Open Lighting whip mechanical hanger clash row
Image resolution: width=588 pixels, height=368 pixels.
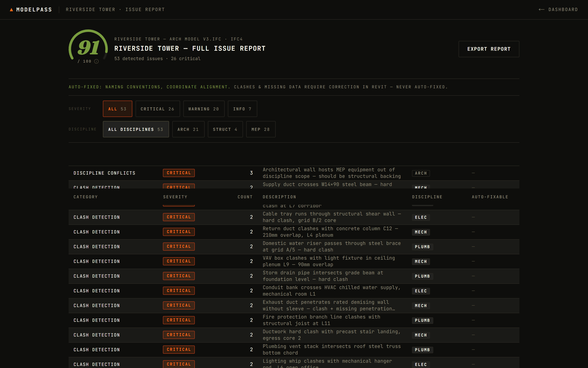point(294,363)
